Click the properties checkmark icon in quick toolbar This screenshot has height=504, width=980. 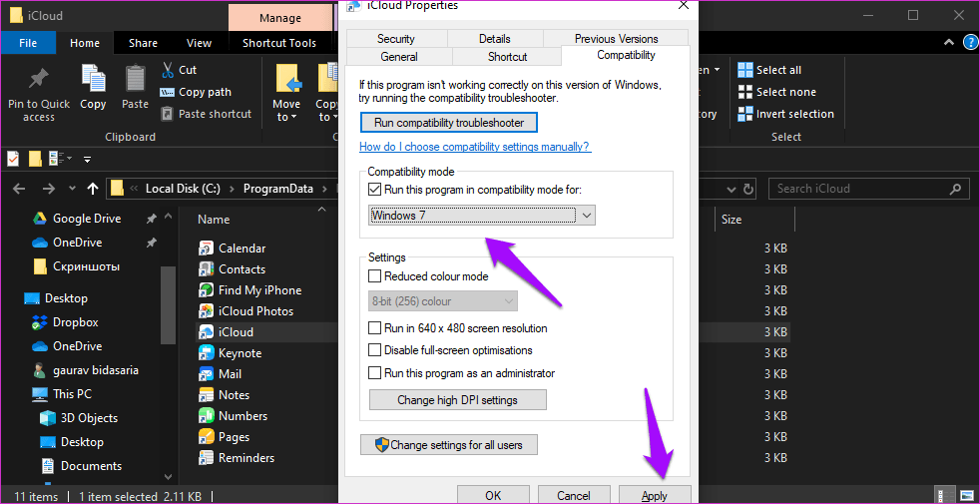pyautogui.click(x=13, y=159)
